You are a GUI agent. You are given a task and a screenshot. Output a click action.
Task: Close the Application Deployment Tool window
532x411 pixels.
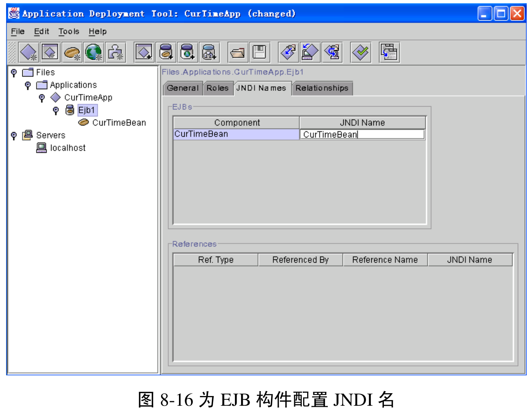[517, 14]
